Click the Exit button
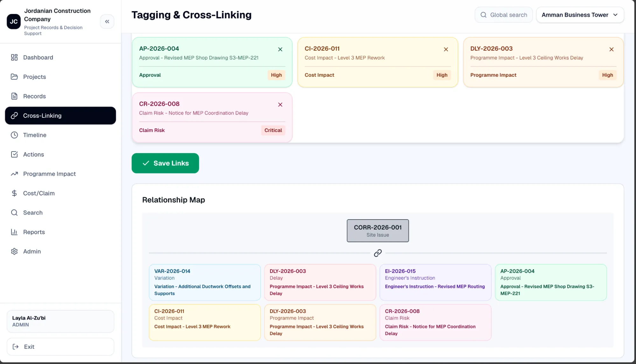 (60, 347)
